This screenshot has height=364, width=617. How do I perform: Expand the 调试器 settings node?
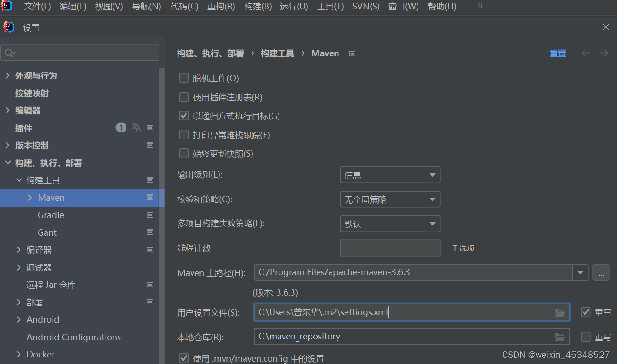pos(19,267)
